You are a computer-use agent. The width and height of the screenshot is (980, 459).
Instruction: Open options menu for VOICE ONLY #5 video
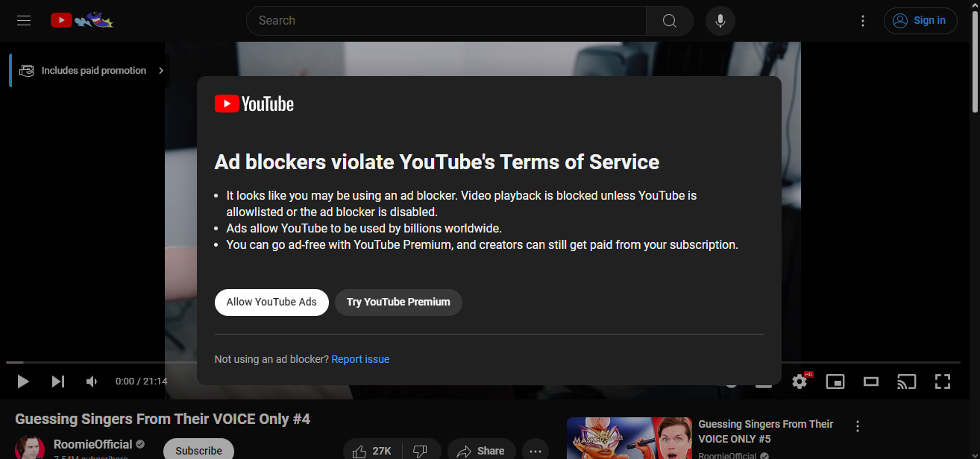858,426
